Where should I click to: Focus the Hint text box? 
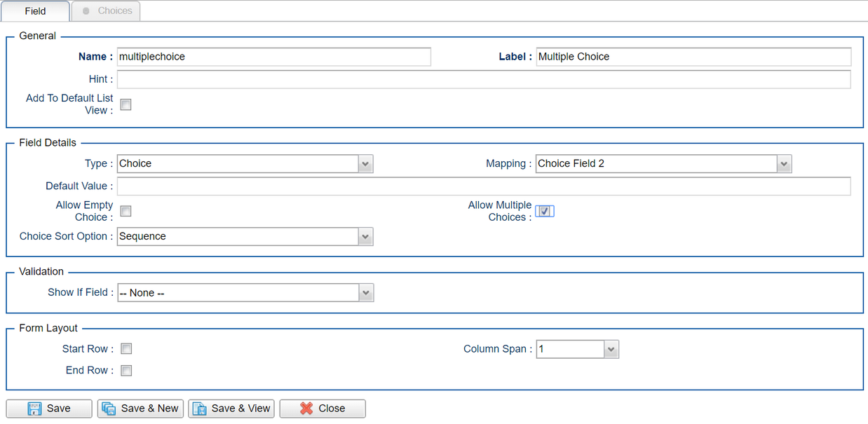coord(483,80)
